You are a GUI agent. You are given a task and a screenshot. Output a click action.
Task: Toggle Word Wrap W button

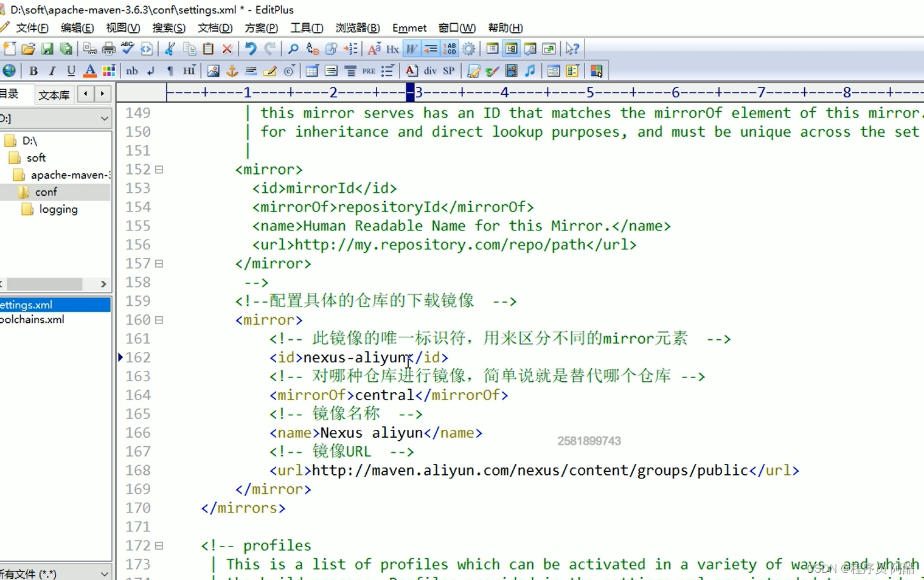click(412, 49)
